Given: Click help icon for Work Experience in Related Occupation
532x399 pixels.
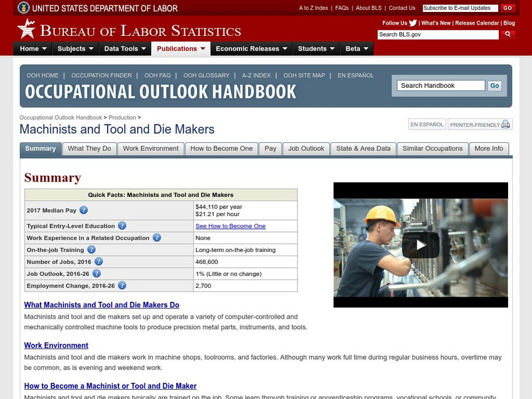Looking at the screenshot, I should coord(156,237).
